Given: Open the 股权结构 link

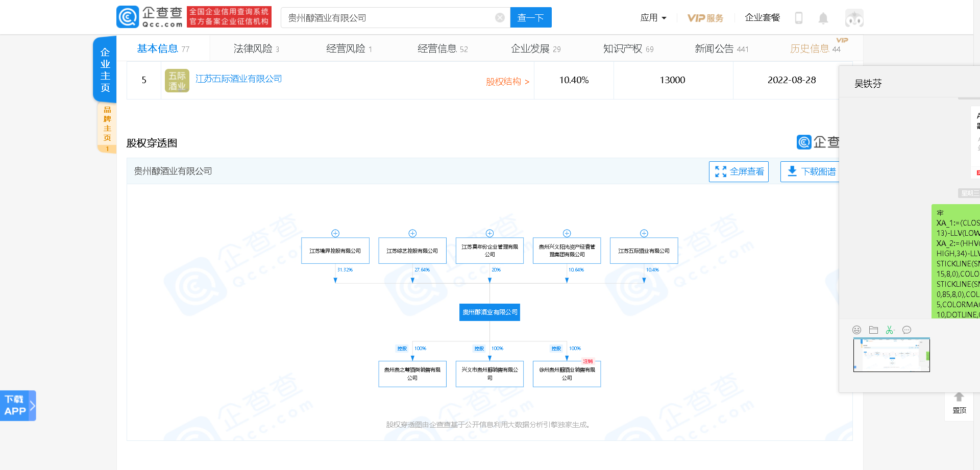Looking at the screenshot, I should coord(507,82).
